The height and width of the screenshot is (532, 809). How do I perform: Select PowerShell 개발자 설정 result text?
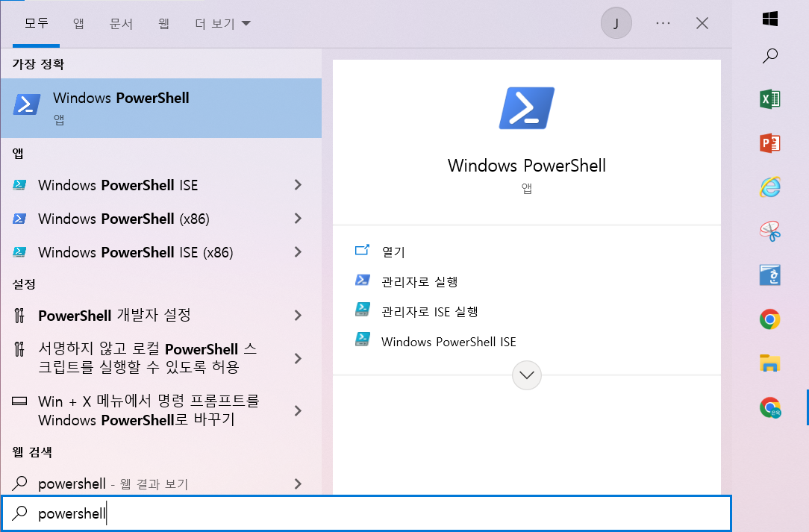(114, 316)
